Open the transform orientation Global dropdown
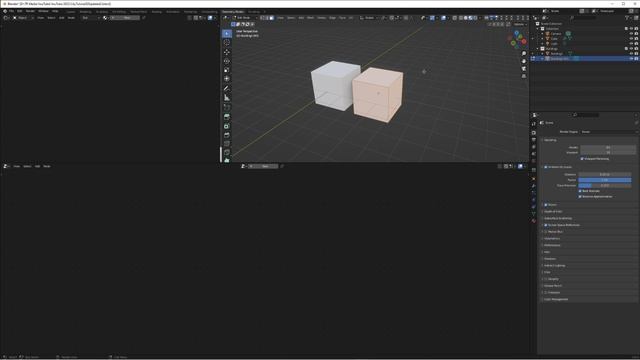 pos(369,18)
